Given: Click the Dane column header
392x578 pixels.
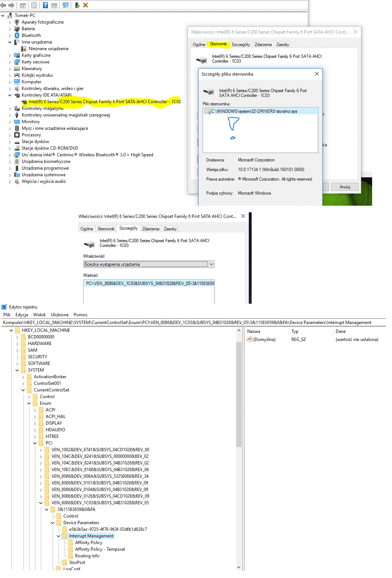Looking at the screenshot, I should [340, 331].
